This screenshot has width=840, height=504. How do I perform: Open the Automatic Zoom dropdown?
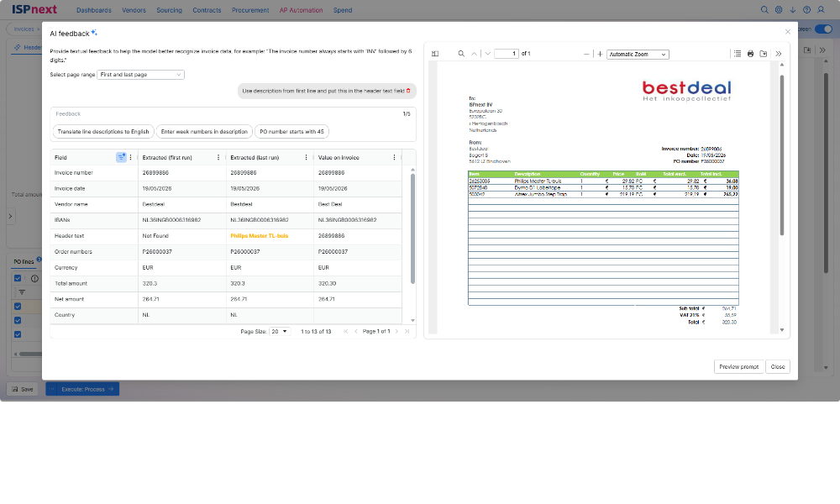point(638,54)
